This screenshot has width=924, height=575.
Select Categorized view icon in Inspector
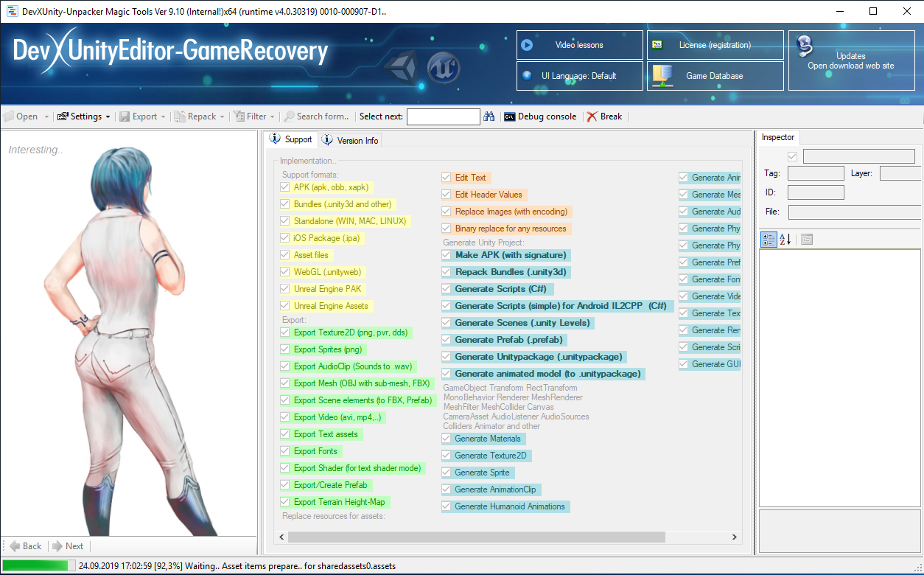[x=769, y=239]
